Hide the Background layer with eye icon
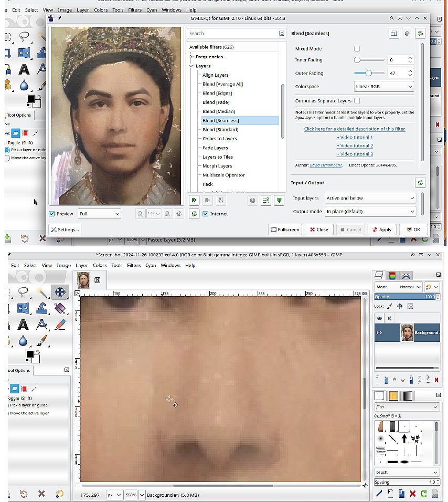The width and height of the screenshot is (448, 502). pos(380,332)
